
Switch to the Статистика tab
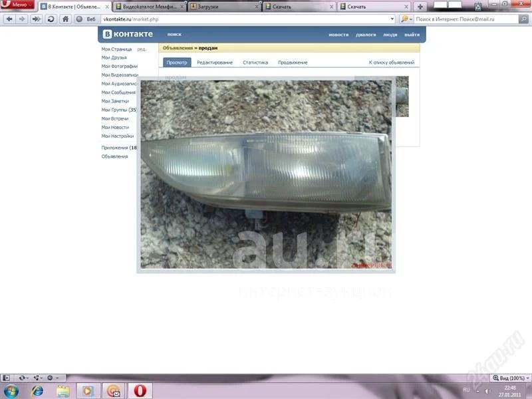[x=255, y=63]
